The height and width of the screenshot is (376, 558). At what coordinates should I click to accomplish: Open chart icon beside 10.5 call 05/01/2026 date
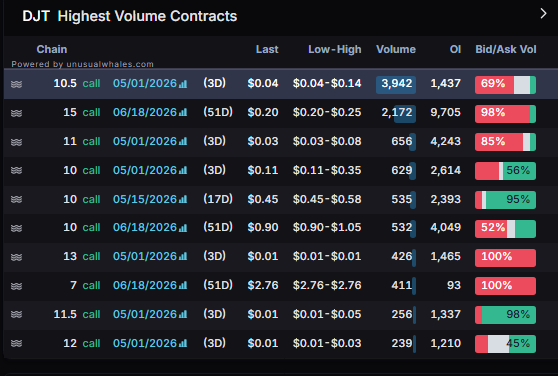183,84
